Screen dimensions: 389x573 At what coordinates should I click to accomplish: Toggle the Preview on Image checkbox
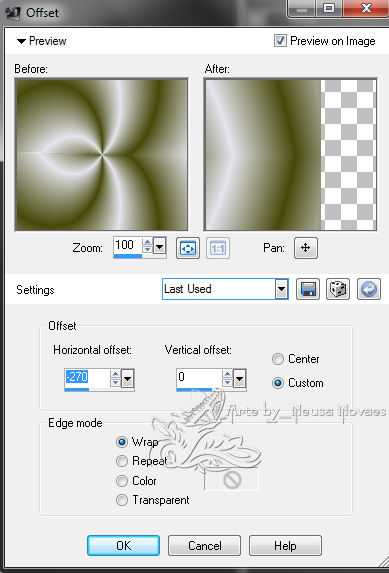click(280, 41)
